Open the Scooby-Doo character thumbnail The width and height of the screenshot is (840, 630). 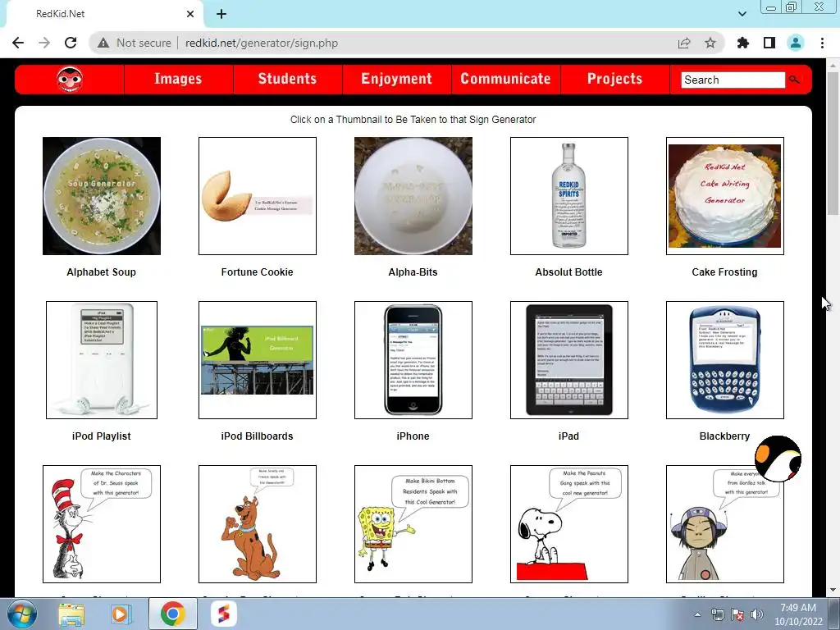coord(258,524)
